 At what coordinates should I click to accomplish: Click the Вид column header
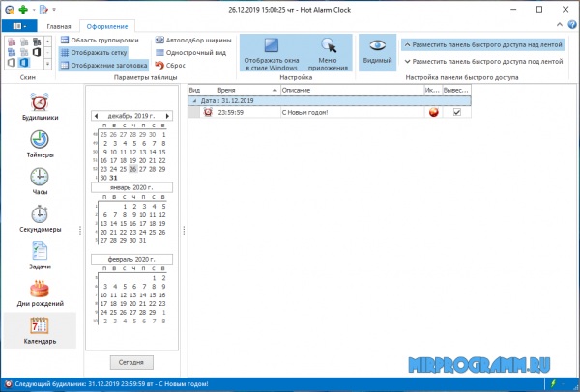click(202, 90)
